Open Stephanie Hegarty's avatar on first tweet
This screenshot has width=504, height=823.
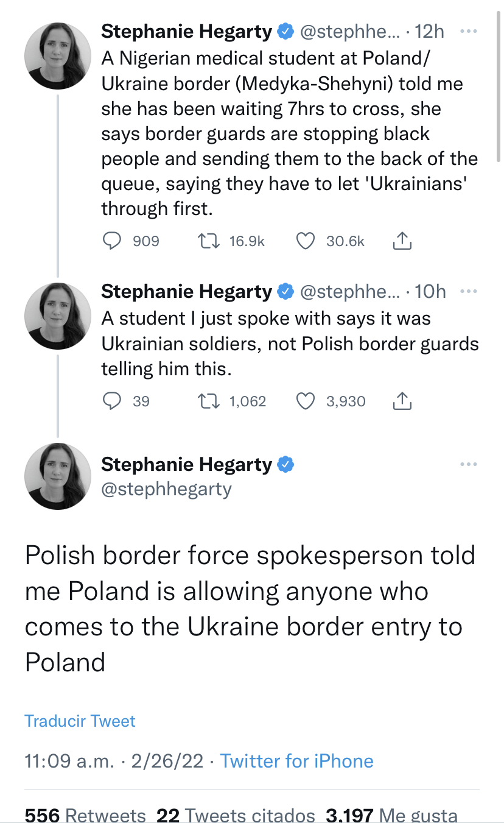coord(57,56)
